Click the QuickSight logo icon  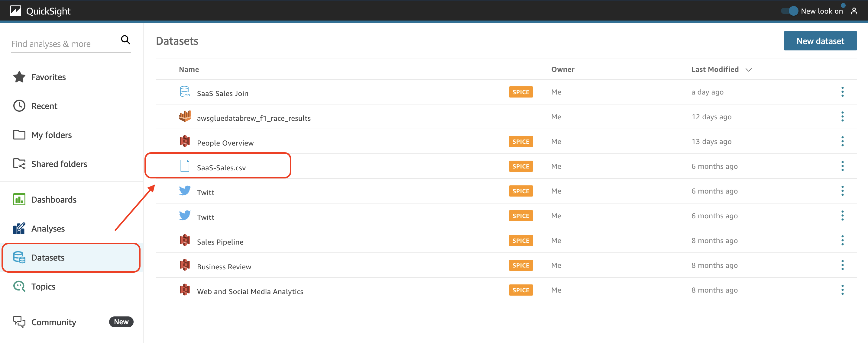pyautogui.click(x=15, y=11)
